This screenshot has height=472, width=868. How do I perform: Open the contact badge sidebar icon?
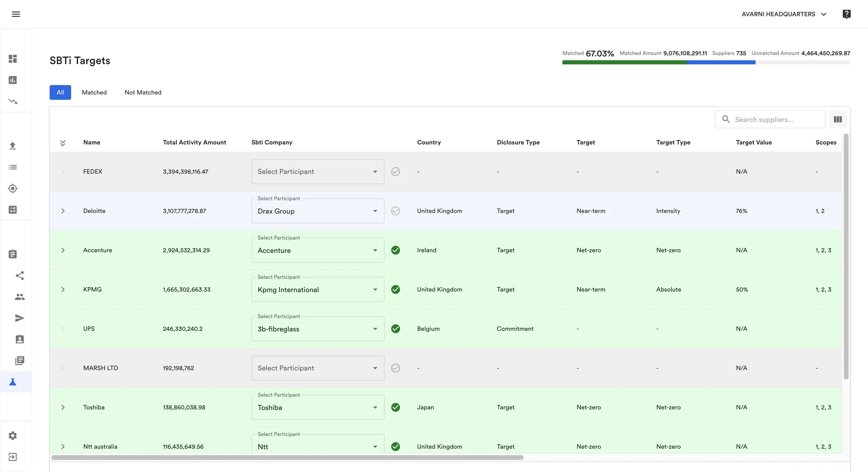20,339
